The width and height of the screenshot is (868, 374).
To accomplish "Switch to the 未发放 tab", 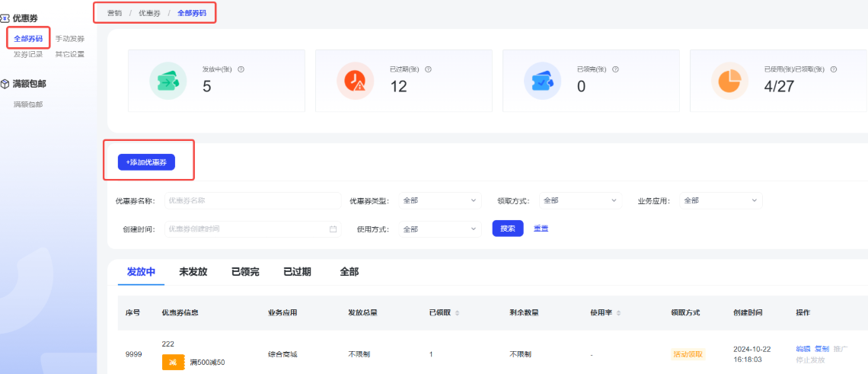I will point(193,272).
